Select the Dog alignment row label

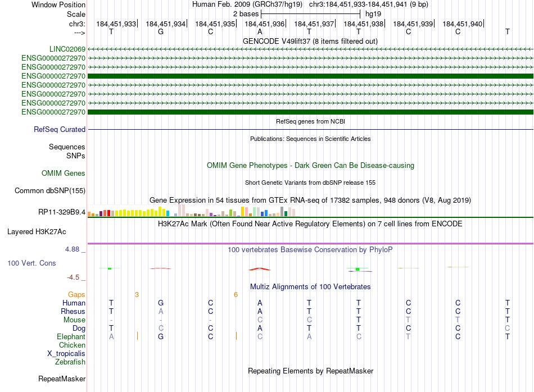[x=79, y=329]
